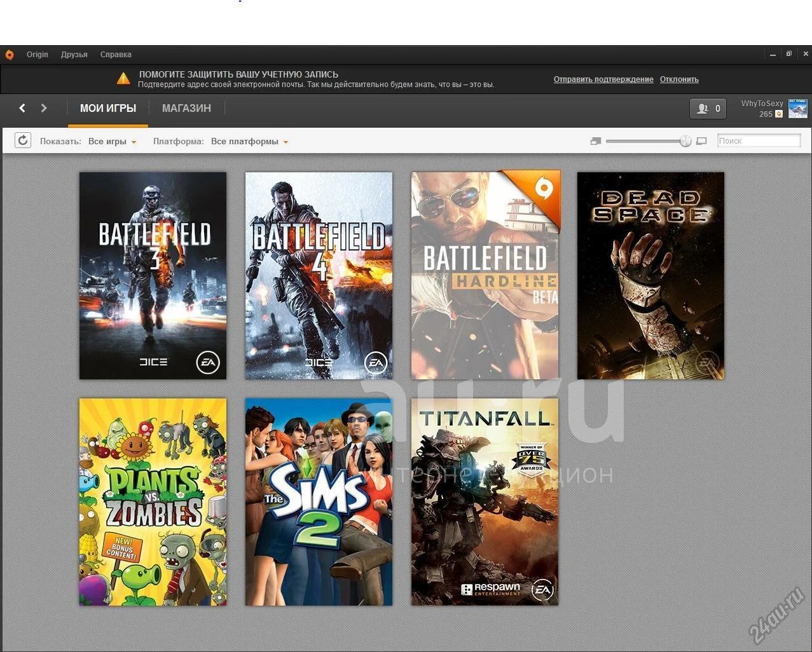Open the friends list button showing 0
This screenshot has height=652, width=812.
pos(708,109)
